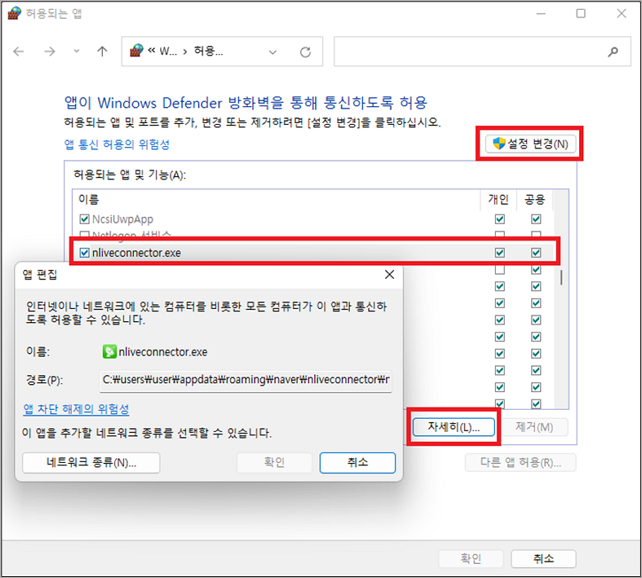This screenshot has width=642, height=578.
Task: Open 앱 통신 허용의 위험성 link
Action: (x=117, y=144)
